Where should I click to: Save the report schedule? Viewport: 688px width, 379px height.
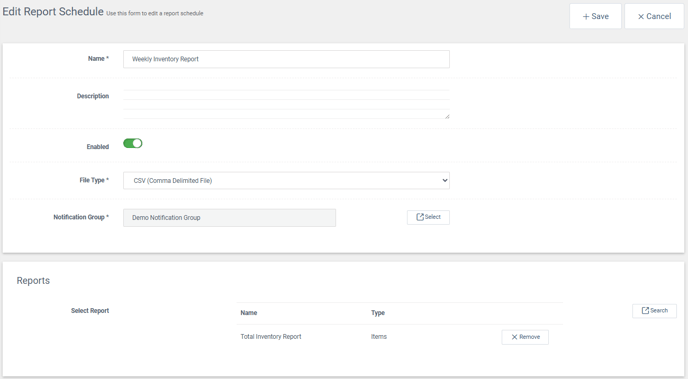tap(595, 16)
